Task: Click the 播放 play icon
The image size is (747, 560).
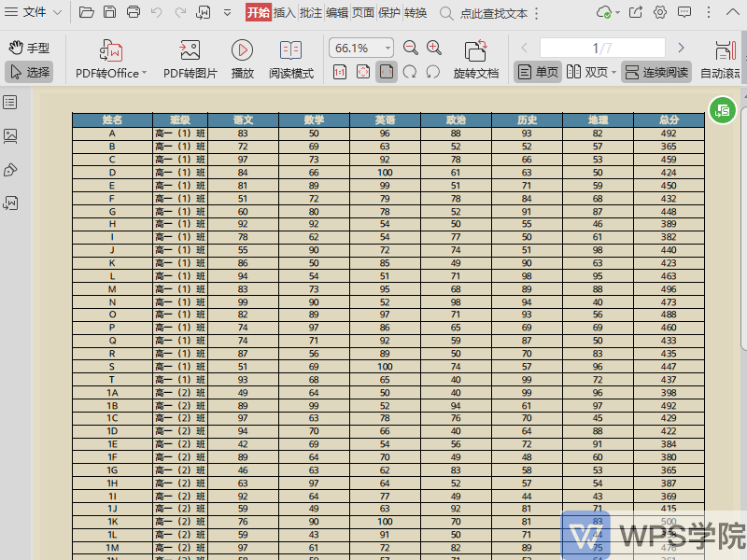Action: coord(242,51)
